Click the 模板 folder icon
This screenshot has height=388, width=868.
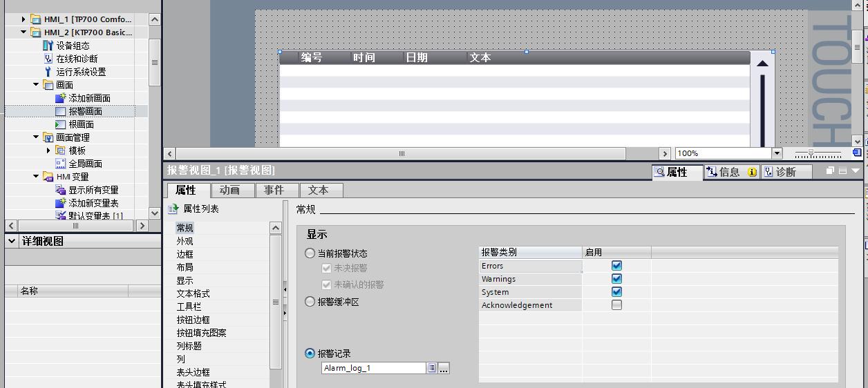pos(60,151)
